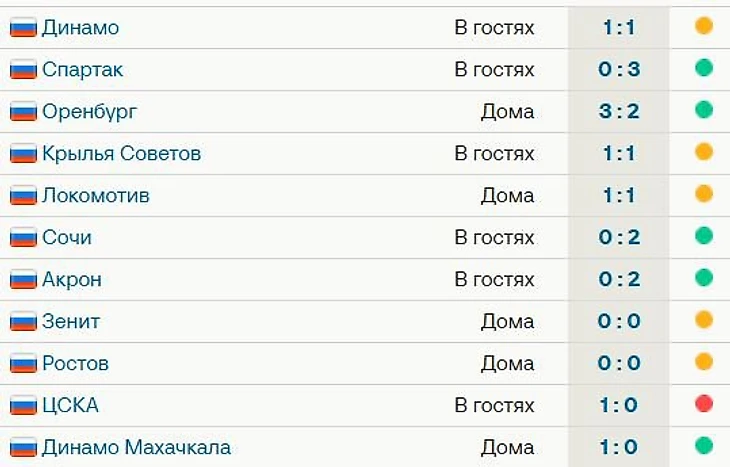The image size is (730, 467).
Task: Click the flag icon beside Сочи
Action: click(x=23, y=237)
